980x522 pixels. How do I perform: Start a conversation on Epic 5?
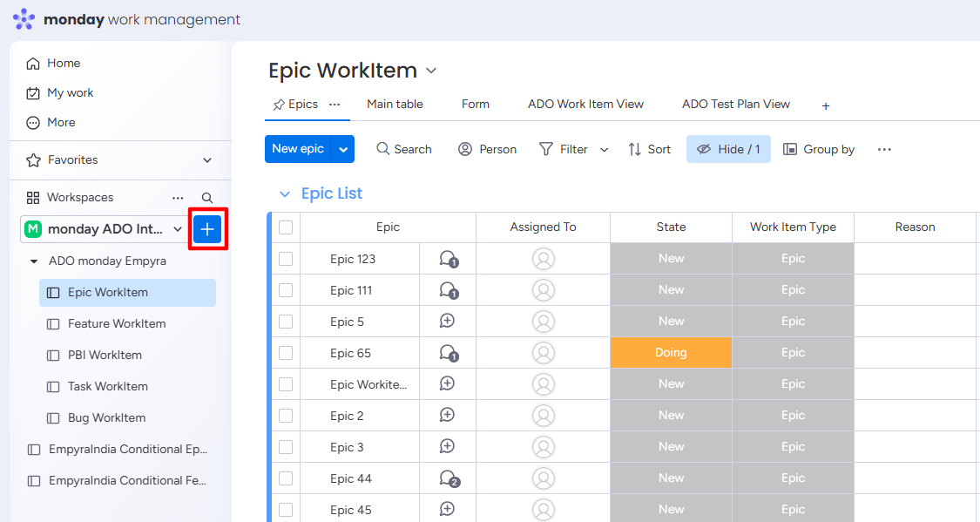pyautogui.click(x=447, y=322)
